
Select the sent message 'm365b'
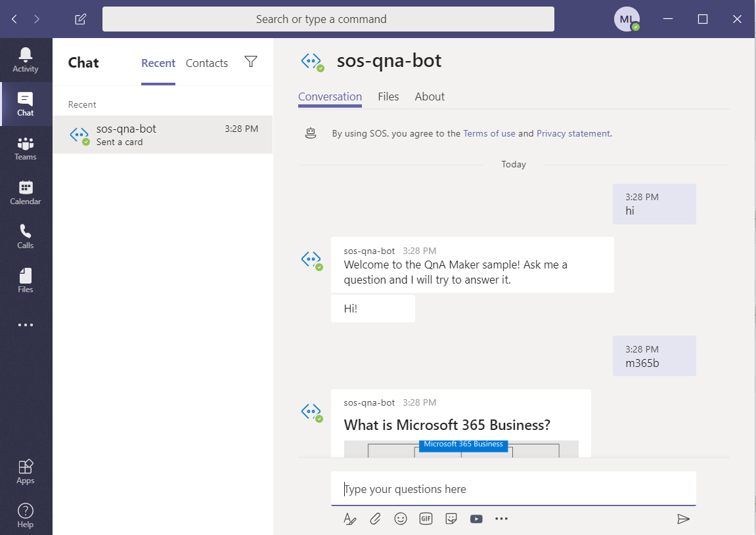[x=654, y=356]
